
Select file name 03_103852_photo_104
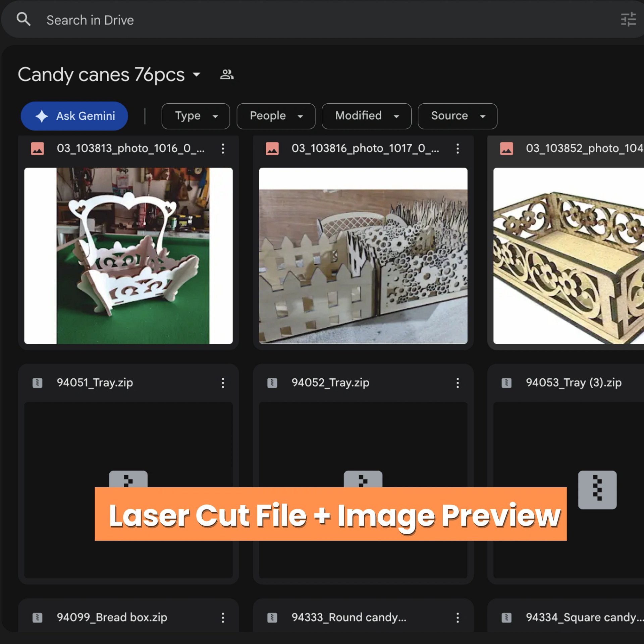[x=585, y=148]
